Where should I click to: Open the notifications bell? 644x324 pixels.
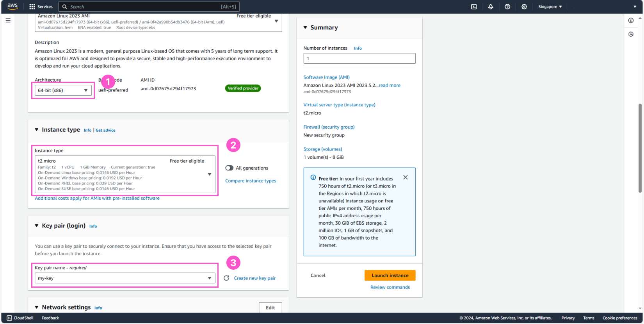click(x=491, y=7)
